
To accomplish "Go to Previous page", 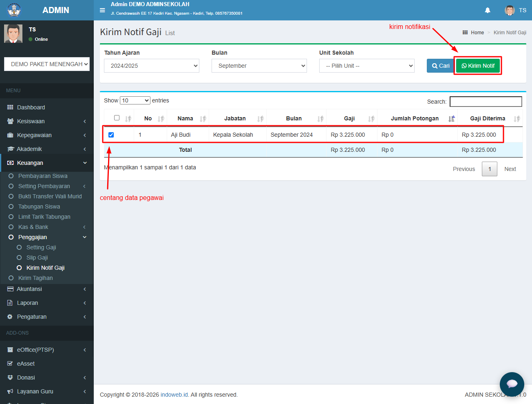I will click(x=464, y=169).
